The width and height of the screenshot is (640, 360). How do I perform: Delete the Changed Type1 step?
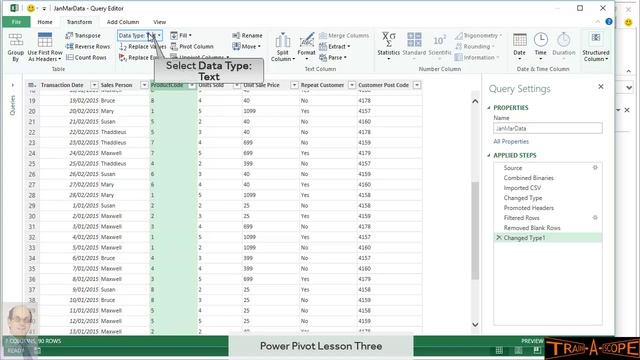499,238
